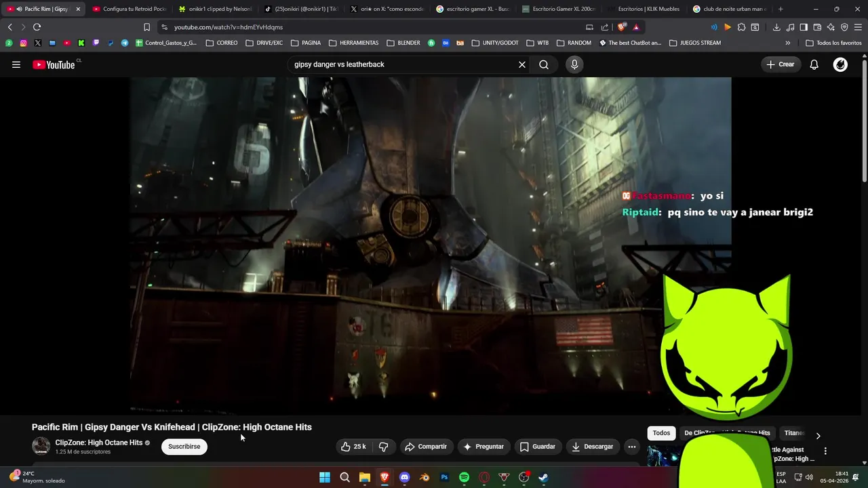Open the Telegram bookmark icon
This screenshot has width=868, height=488.
click(125, 43)
